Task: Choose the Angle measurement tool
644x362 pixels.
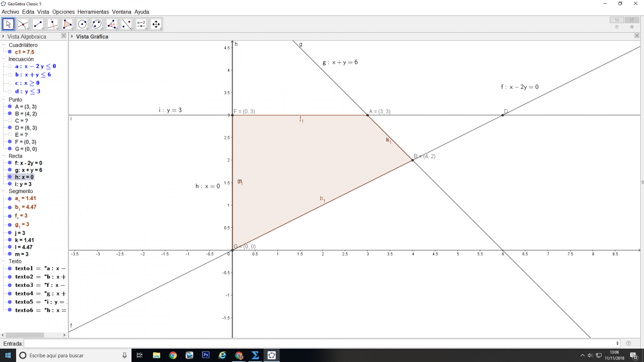Action: pos(112,24)
